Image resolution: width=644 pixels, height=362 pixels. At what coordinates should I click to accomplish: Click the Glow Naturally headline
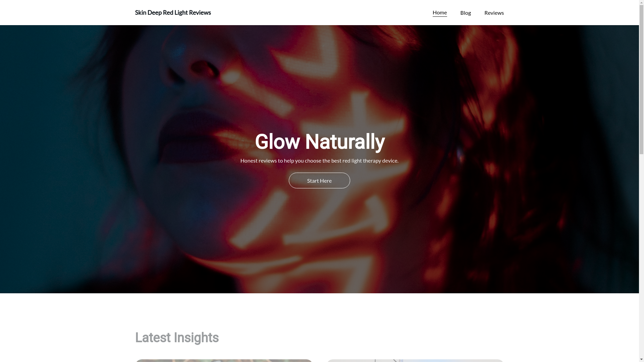coord(319,142)
